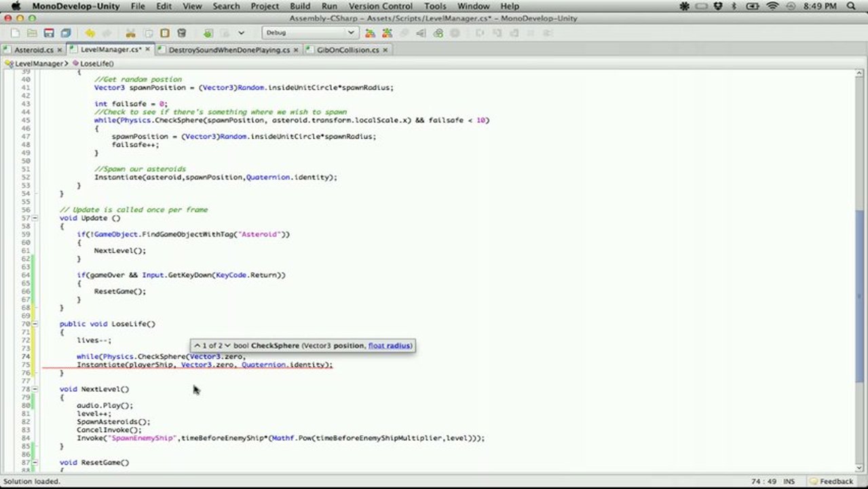Close the Asteroid.cs tab
This screenshot has width=868, height=489.
click(60, 50)
